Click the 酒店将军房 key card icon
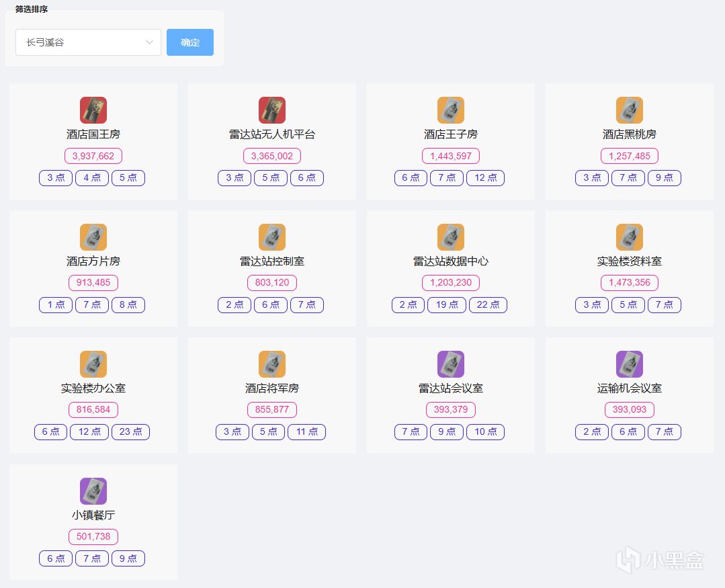725x588 pixels. [272, 364]
